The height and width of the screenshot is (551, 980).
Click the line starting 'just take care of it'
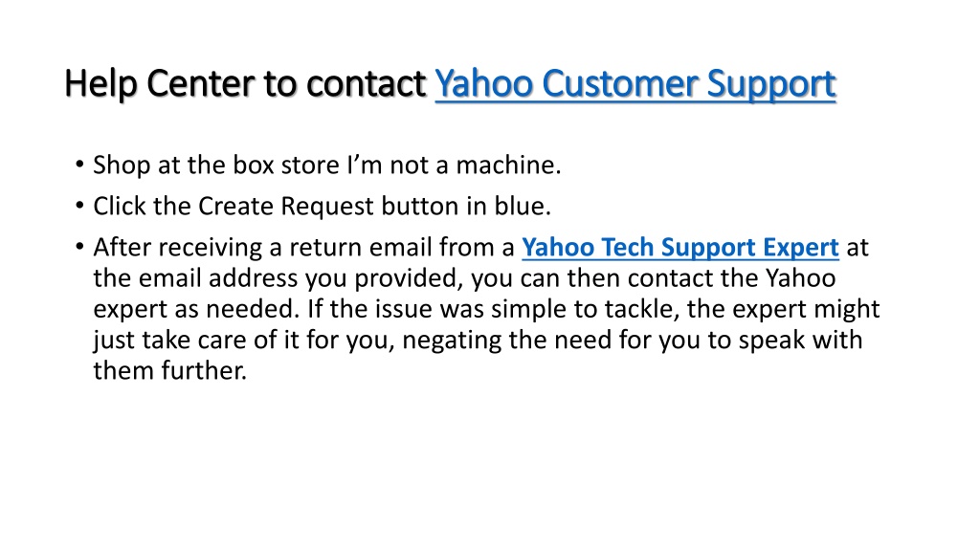click(478, 340)
